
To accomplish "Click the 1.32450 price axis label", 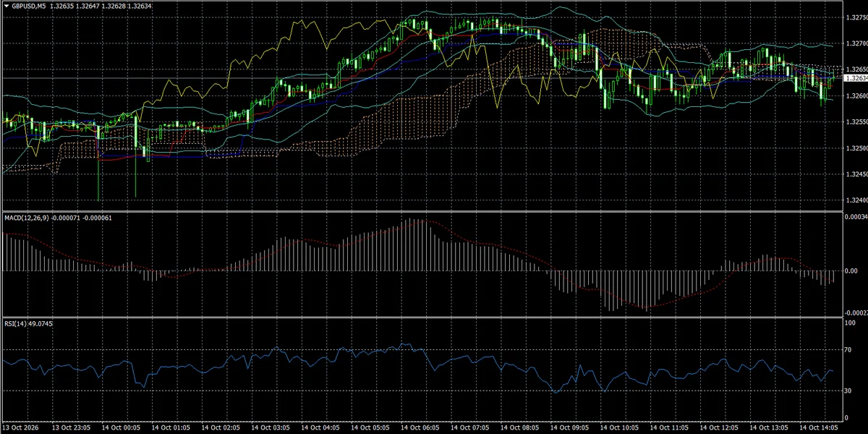I will [856, 174].
